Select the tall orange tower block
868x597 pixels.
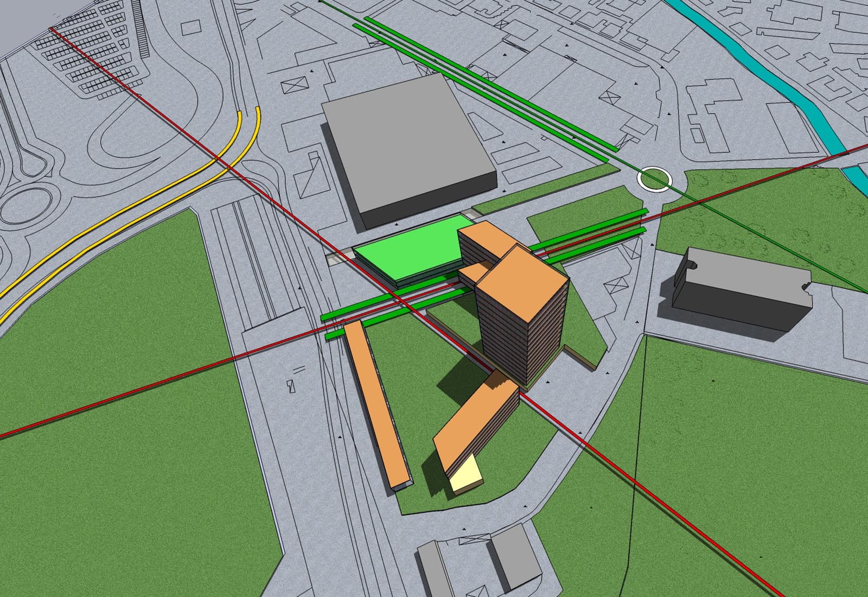click(x=522, y=315)
